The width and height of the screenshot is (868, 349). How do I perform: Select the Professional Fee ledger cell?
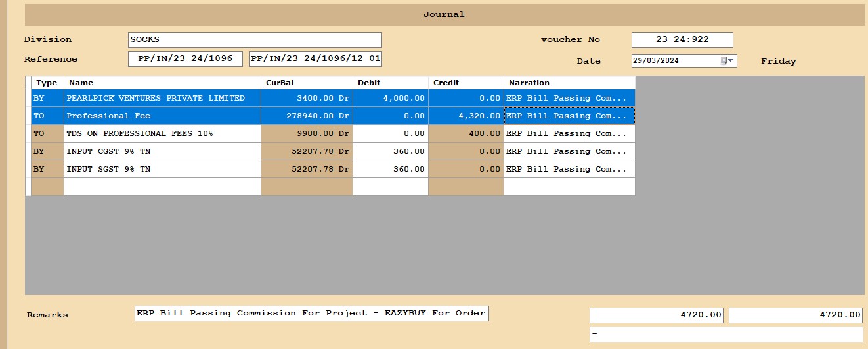coord(162,116)
